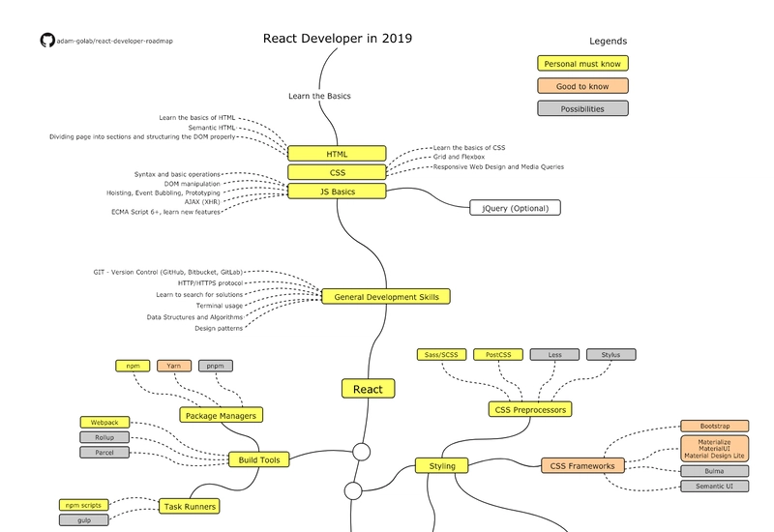Click Terminal usage text
The height and width of the screenshot is (532, 774).
[x=220, y=306]
